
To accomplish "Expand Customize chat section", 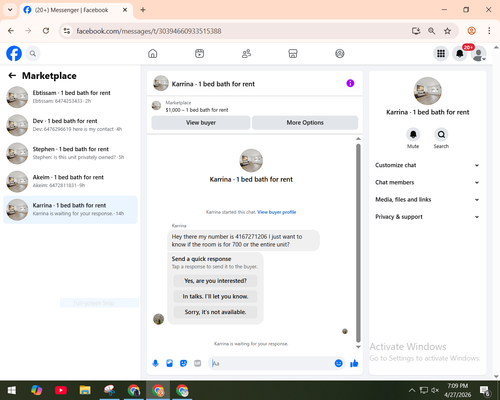I will click(427, 165).
